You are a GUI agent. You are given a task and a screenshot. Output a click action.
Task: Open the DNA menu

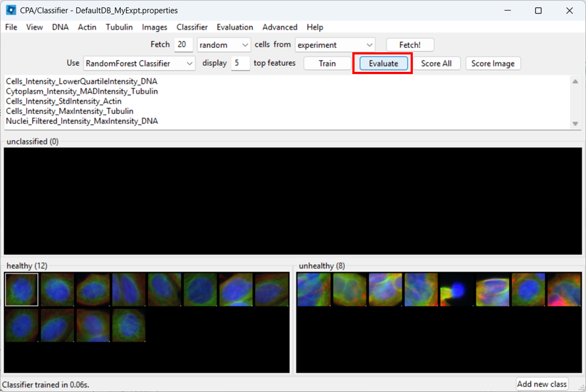pos(60,27)
